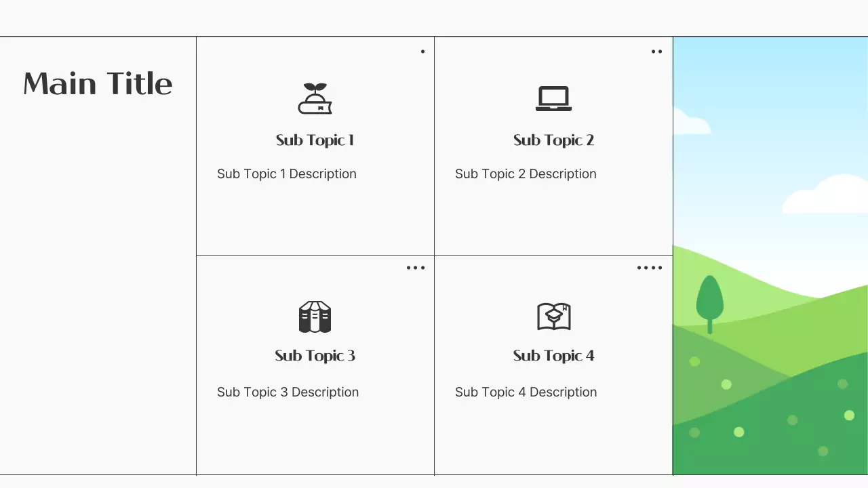Select the Main Title text
Viewport: 868px width, 488px height.
click(x=98, y=84)
